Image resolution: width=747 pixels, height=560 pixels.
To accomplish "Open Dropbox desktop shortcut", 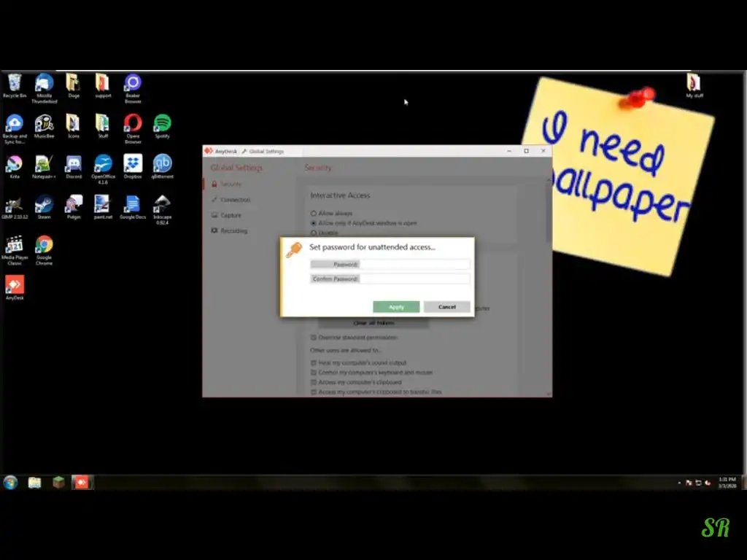I will [x=133, y=167].
